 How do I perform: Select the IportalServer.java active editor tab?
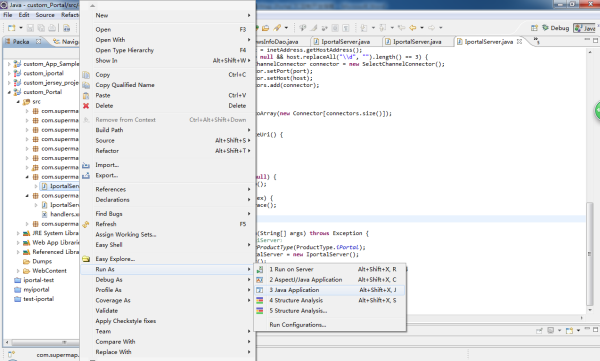click(488, 42)
